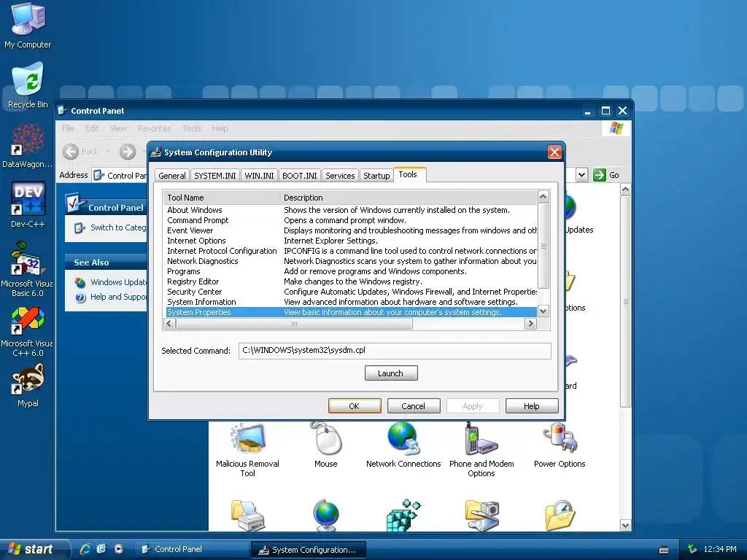747x560 pixels.
Task: Click tool list scroll down arrow
Action: [543, 311]
